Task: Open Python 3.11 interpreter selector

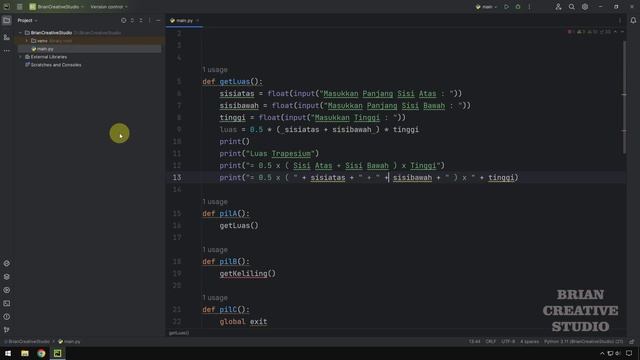Action: click(x=584, y=342)
